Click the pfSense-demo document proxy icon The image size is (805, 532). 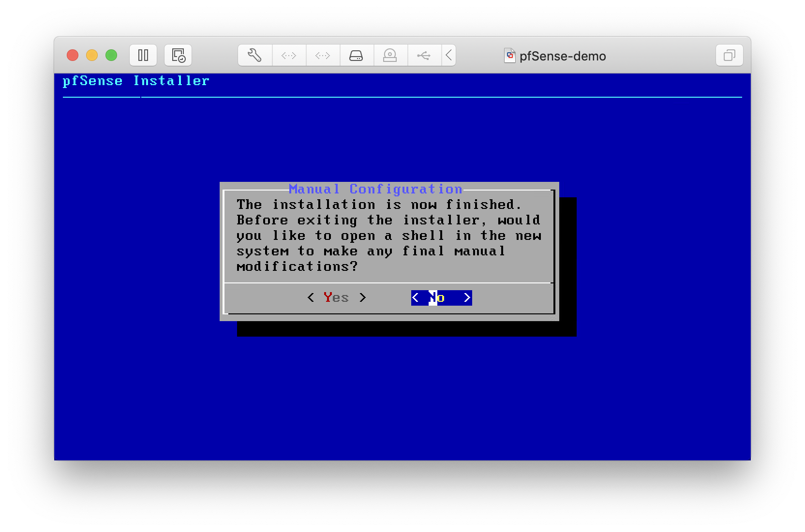509,56
